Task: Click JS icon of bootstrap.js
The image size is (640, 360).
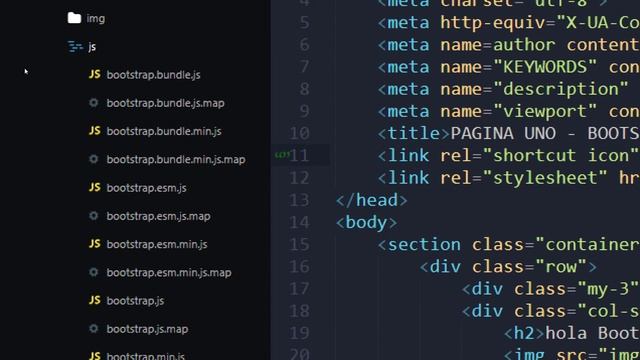Action: click(95, 300)
